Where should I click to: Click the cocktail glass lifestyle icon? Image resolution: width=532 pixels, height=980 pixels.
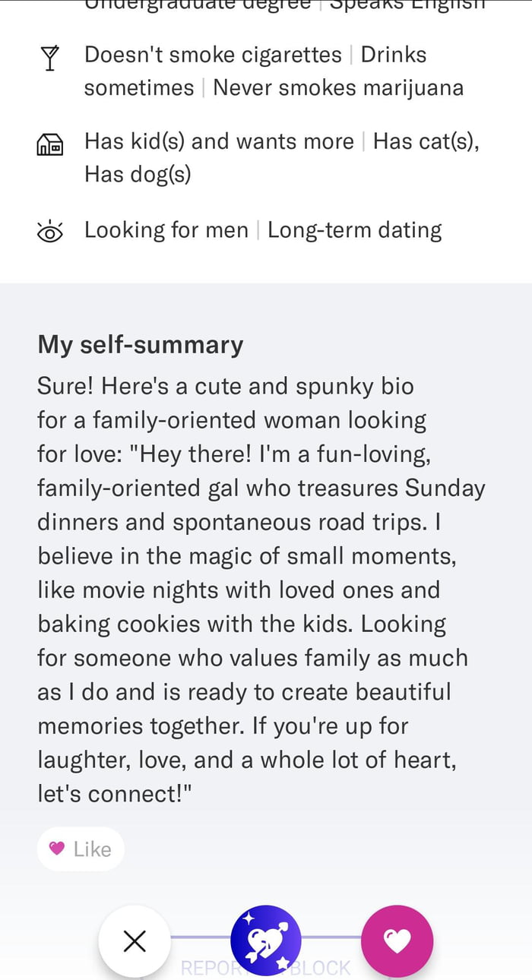click(50, 58)
